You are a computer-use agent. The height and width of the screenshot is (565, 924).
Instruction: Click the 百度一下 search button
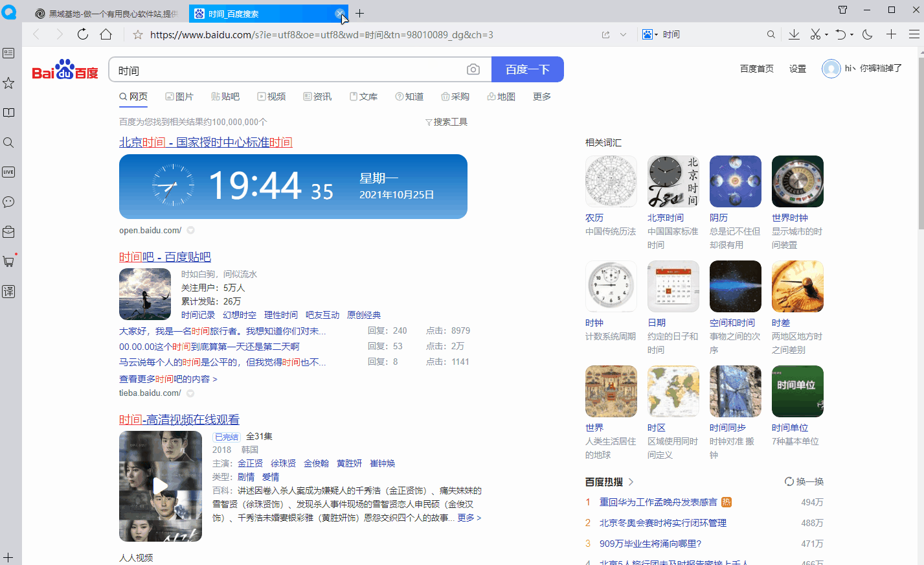528,69
